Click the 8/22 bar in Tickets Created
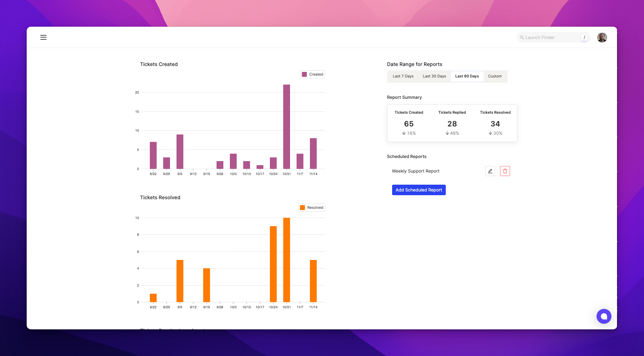This screenshot has height=356, width=644. 153,155
